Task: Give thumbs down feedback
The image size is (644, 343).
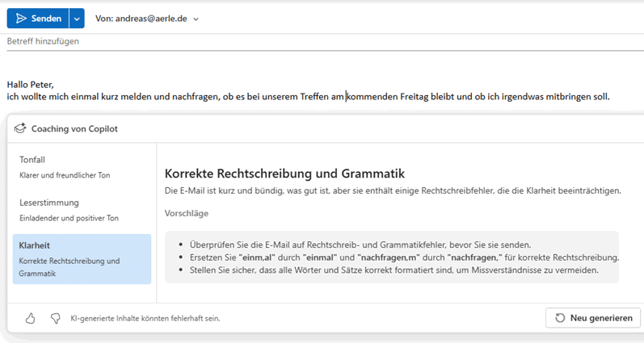Action: (55, 318)
